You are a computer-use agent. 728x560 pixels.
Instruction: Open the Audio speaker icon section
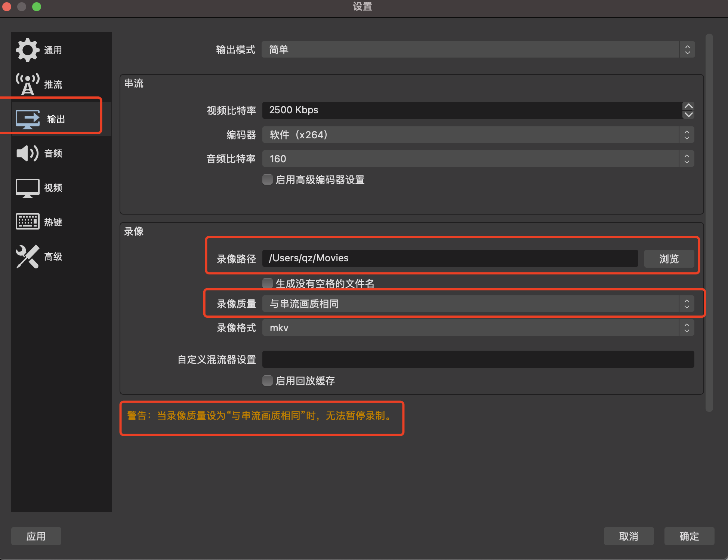28,153
